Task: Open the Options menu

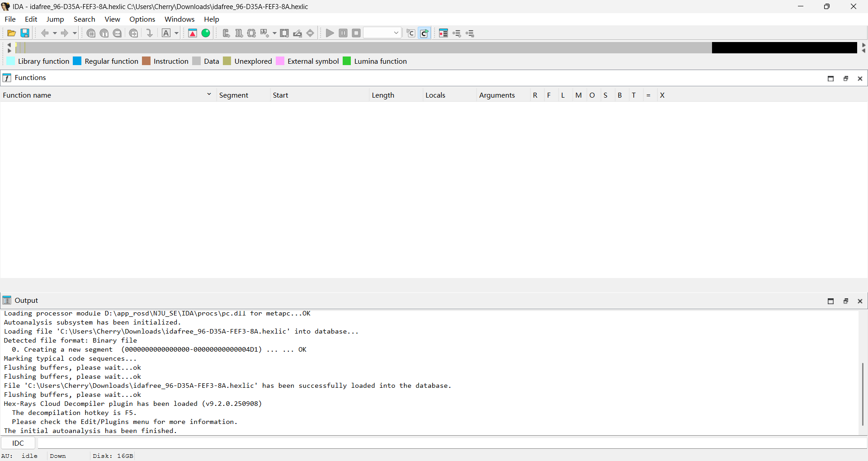Action: (142, 19)
